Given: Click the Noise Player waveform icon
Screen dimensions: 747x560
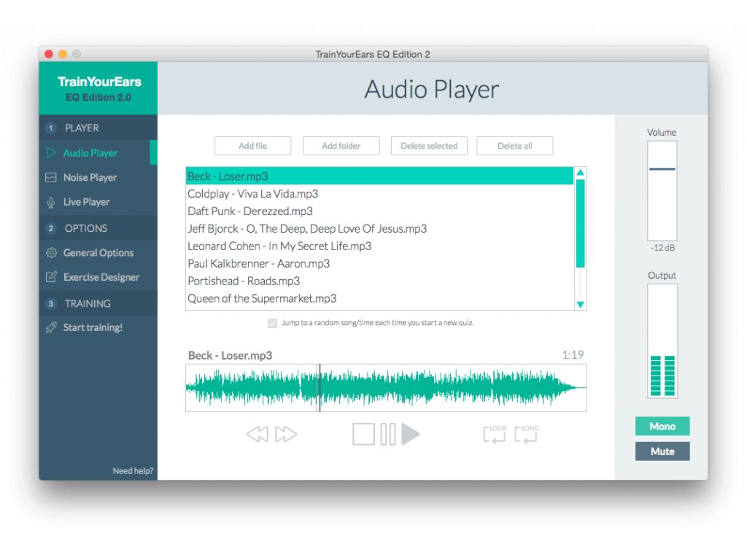Looking at the screenshot, I should click(51, 177).
